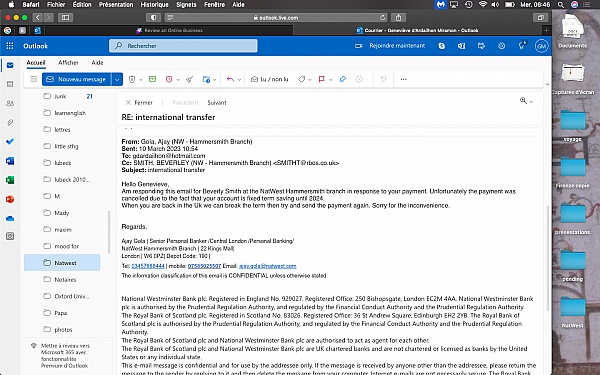
Task: Select the Notaires folder
Action: (62, 279)
